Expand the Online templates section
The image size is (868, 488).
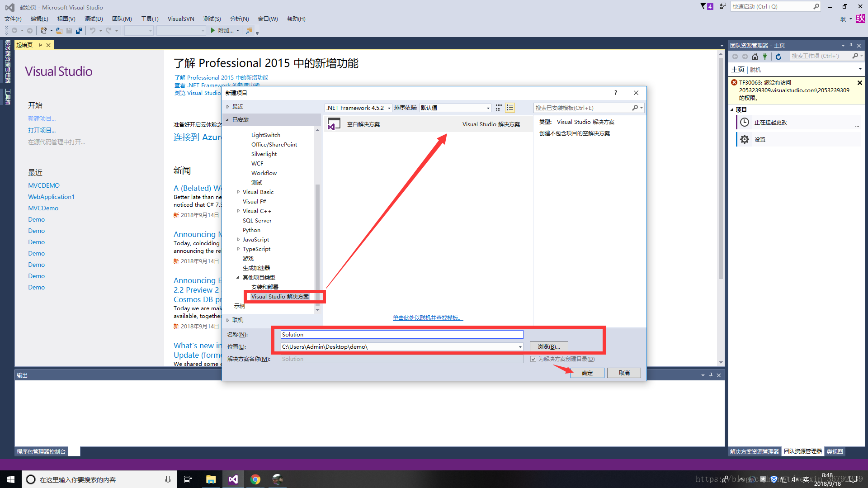[227, 320]
